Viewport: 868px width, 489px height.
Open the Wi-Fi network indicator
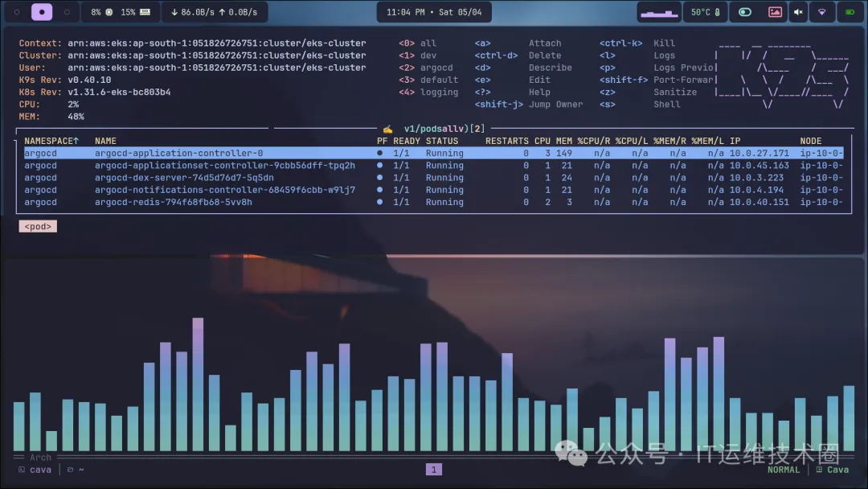[821, 12]
